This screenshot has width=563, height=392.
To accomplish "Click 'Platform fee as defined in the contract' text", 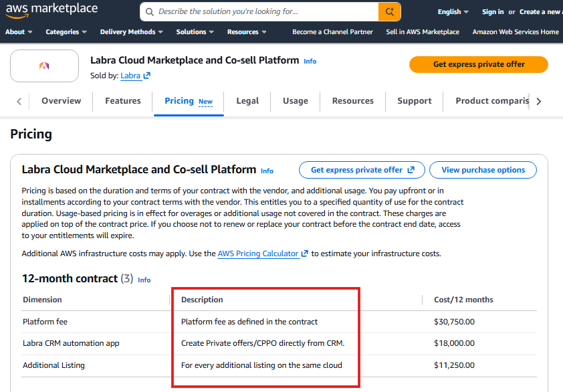I will click(x=249, y=322).
